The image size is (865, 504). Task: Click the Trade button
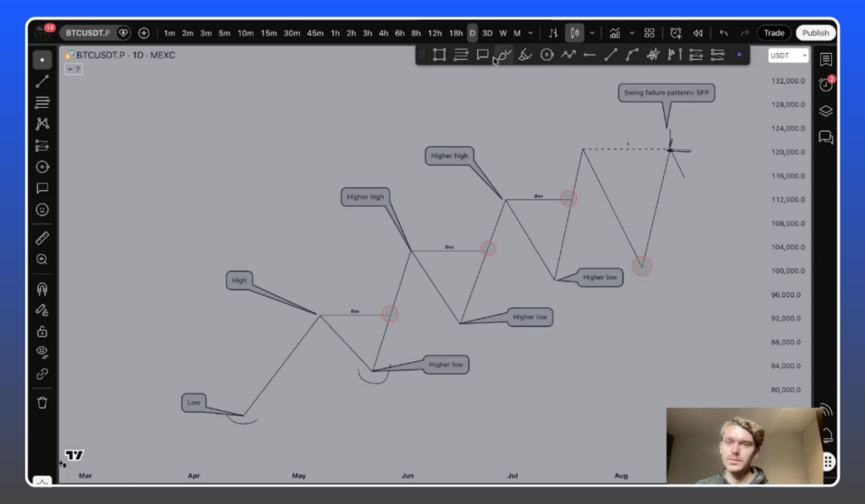click(x=774, y=33)
